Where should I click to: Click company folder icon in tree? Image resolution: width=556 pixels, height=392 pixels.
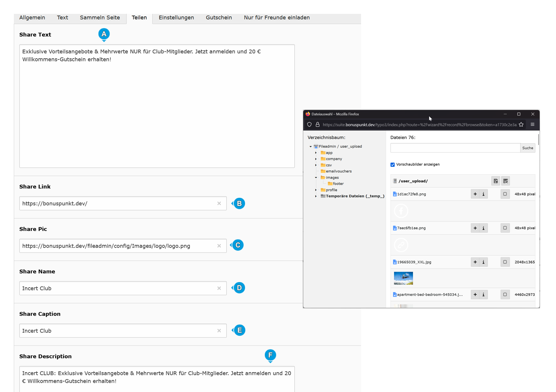coord(323,159)
